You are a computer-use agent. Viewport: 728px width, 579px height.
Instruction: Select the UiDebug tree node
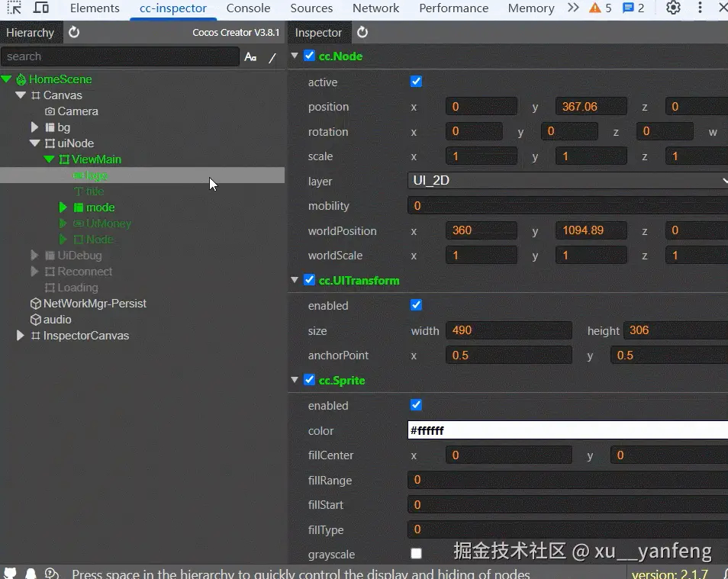tap(79, 256)
